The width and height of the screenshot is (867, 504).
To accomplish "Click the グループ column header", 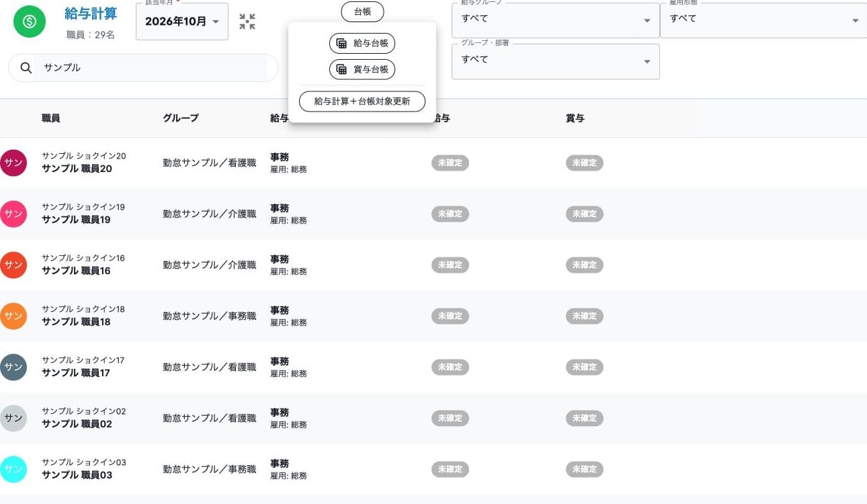I will tap(181, 118).
